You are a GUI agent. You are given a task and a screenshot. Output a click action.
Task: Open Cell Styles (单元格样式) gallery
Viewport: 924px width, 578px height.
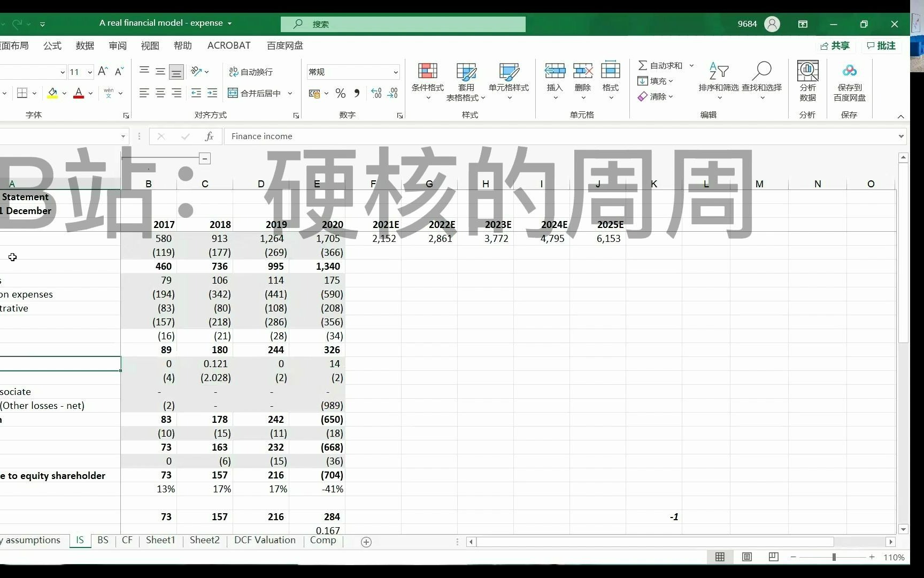(x=509, y=81)
